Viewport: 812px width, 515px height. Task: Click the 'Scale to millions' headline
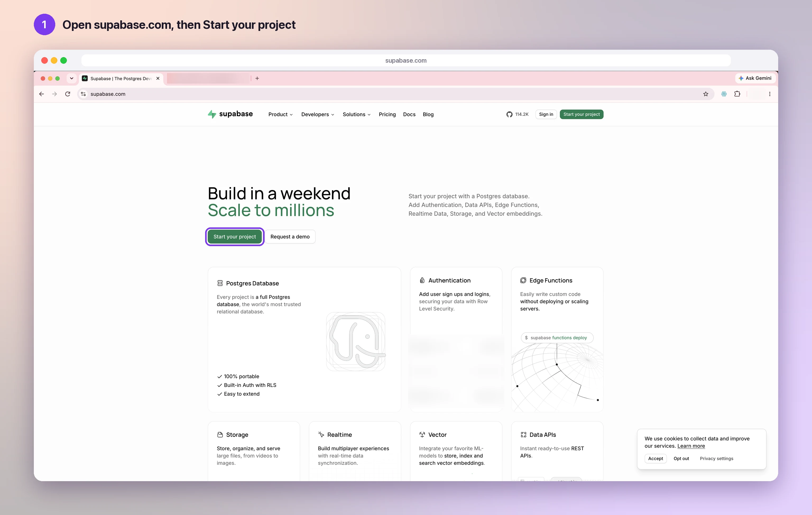coord(271,210)
